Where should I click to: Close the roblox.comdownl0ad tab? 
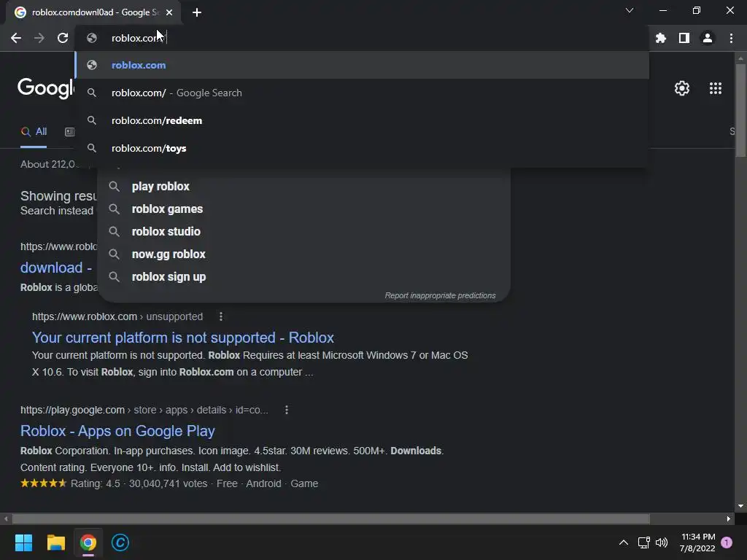pos(169,12)
